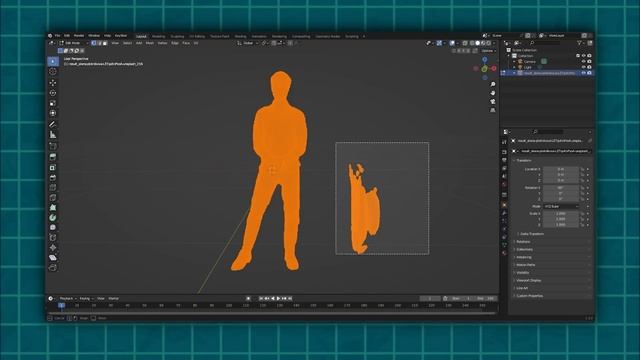
Task: Select the Bevel tool
Action: coord(53,178)
